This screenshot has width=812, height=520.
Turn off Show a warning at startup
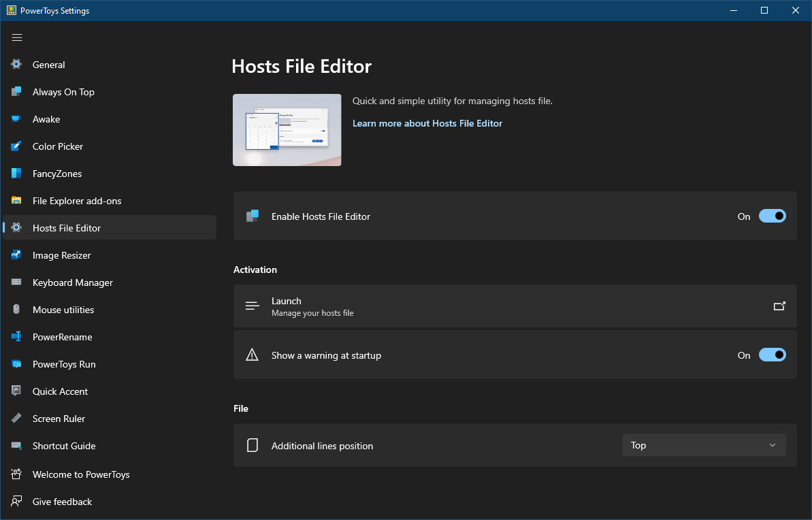click(772, 355)
